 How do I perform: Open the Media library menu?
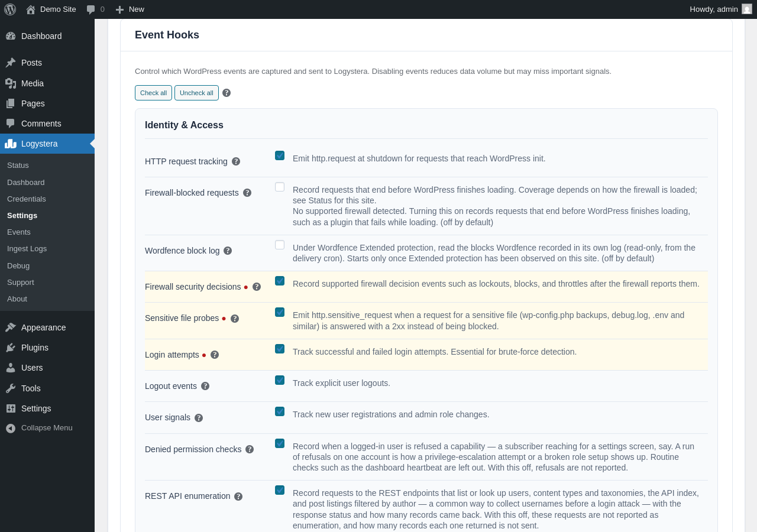pyautogui.click(x=47, y=83)
